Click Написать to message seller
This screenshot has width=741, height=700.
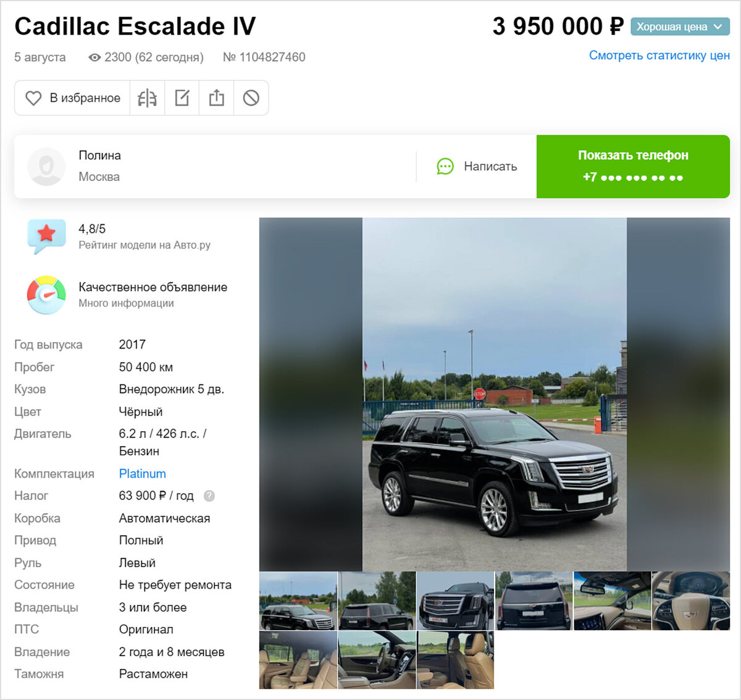pyautogui.click(x=490, y=166)
